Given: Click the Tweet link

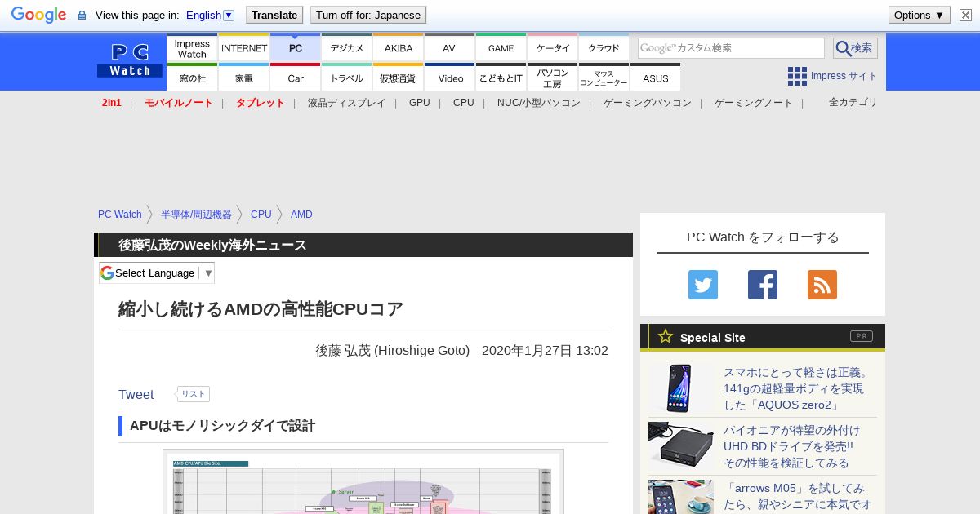Looking at the screenshot, I should 136,394.
